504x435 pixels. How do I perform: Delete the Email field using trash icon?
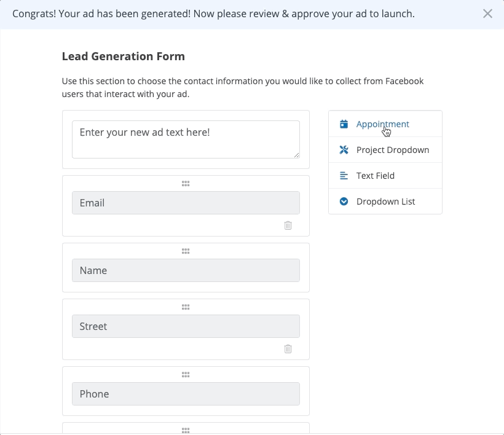288,225
